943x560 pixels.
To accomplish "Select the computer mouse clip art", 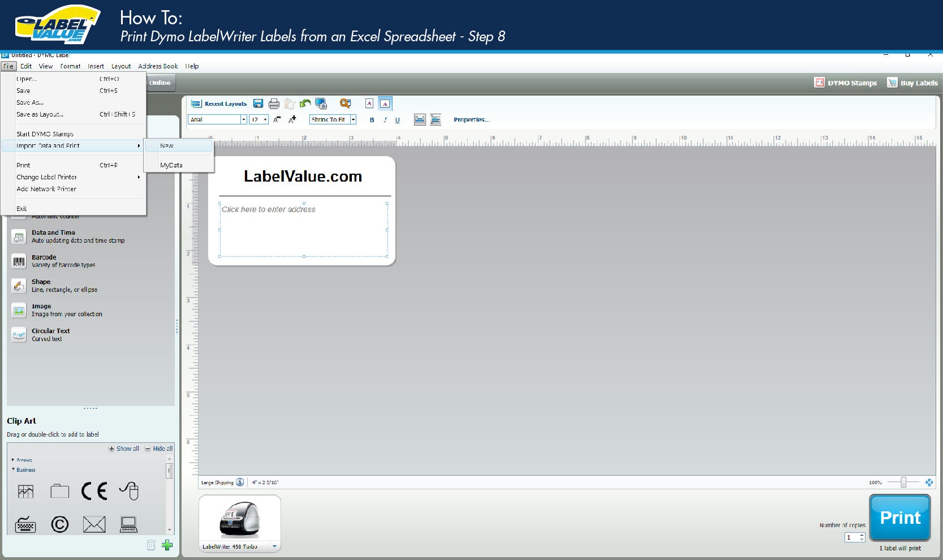I will [130, 491].
